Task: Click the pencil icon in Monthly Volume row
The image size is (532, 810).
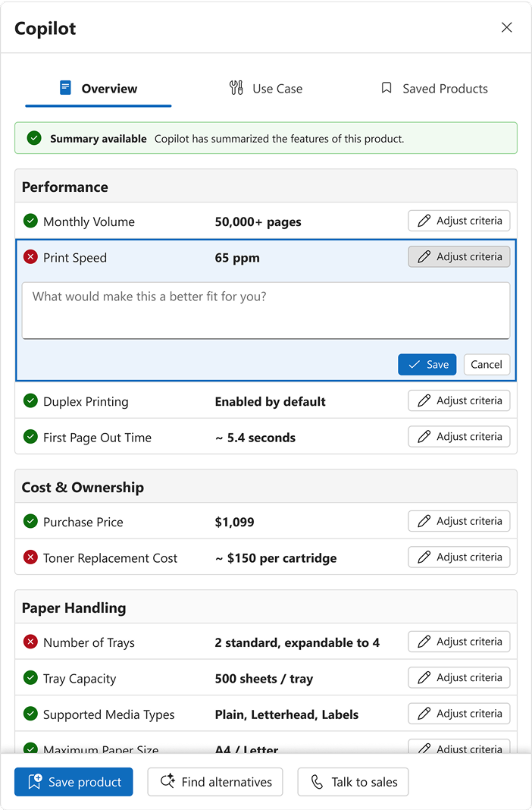Action: [x=424, y=221]
